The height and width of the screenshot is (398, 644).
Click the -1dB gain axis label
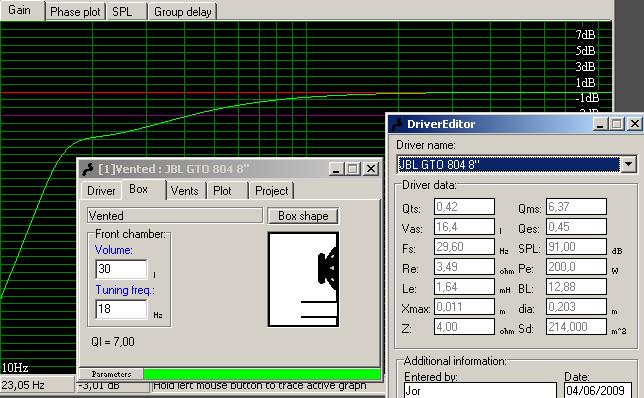tap(587, 98)
